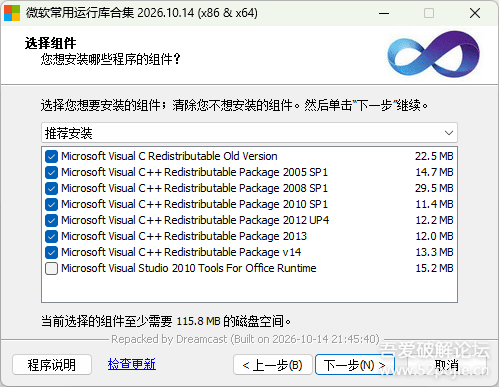The image size is (499, 387).
Task: Click the 程序说明 button
Action: 52,365
